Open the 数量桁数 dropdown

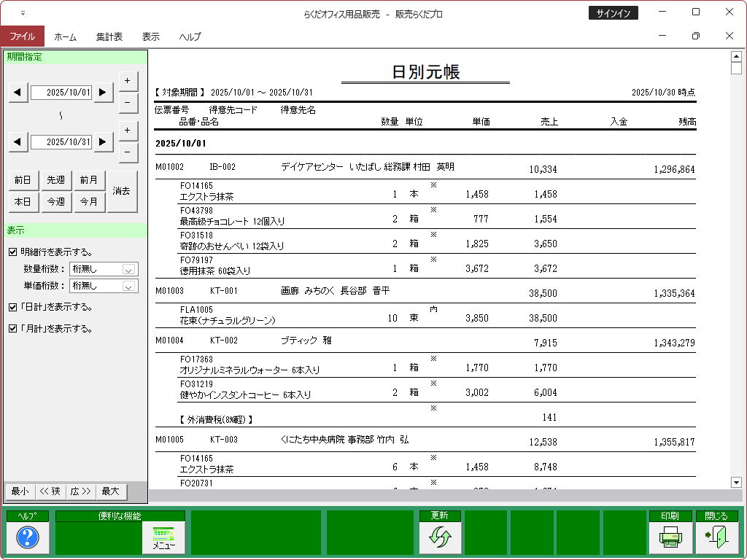click(x=129, y=270)
